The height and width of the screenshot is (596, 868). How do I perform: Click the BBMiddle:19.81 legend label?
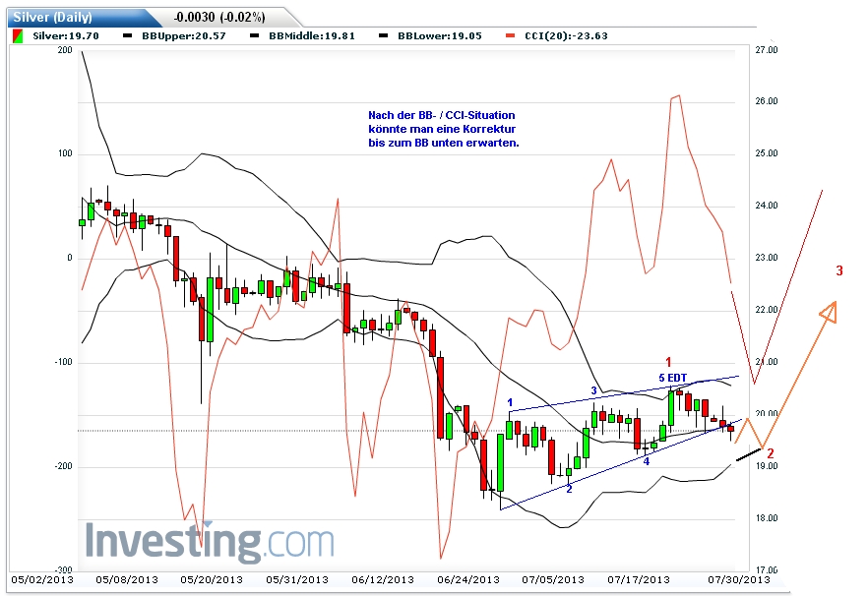(x=312, y=36)
